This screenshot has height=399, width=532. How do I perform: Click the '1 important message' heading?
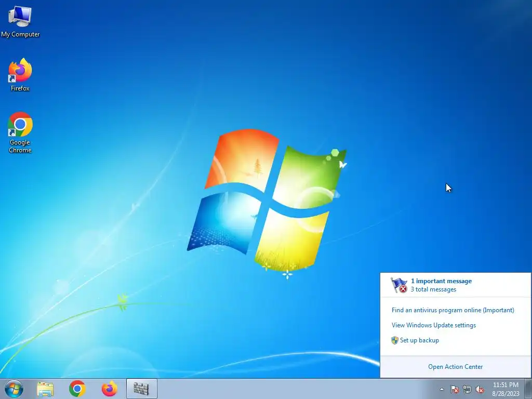(x=441, y=281)
